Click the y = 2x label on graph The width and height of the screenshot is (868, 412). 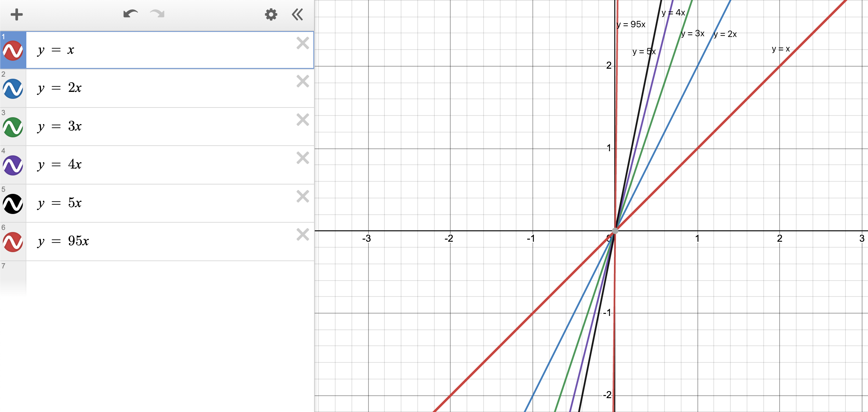(x=725, y=34)
